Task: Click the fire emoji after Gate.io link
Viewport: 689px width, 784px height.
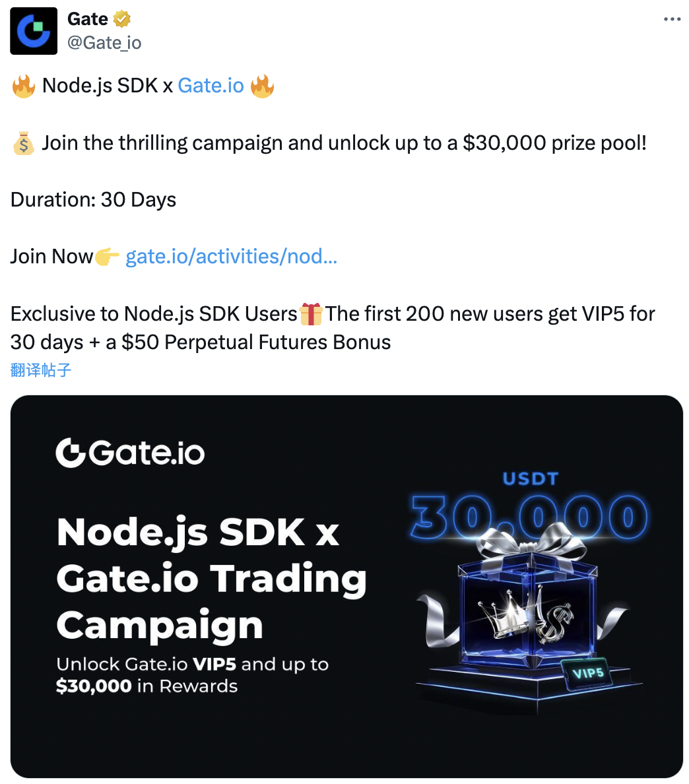Action: click(262, 86)
